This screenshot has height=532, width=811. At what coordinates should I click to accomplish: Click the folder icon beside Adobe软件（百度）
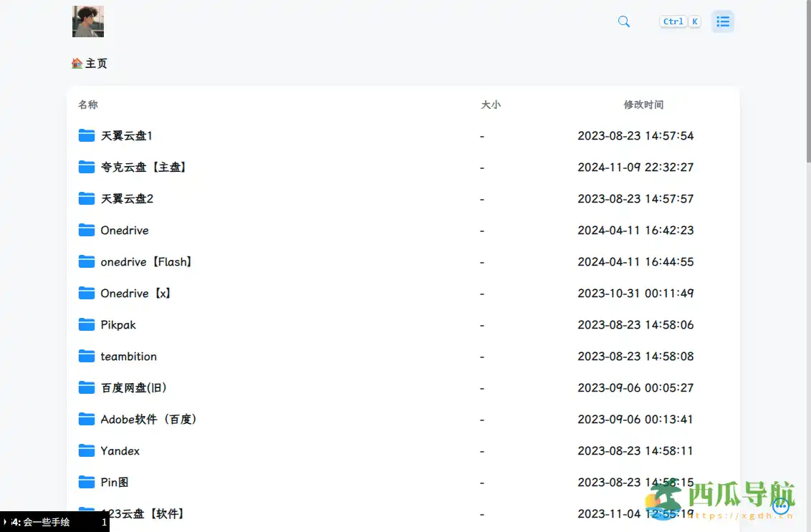click(85, 419)
